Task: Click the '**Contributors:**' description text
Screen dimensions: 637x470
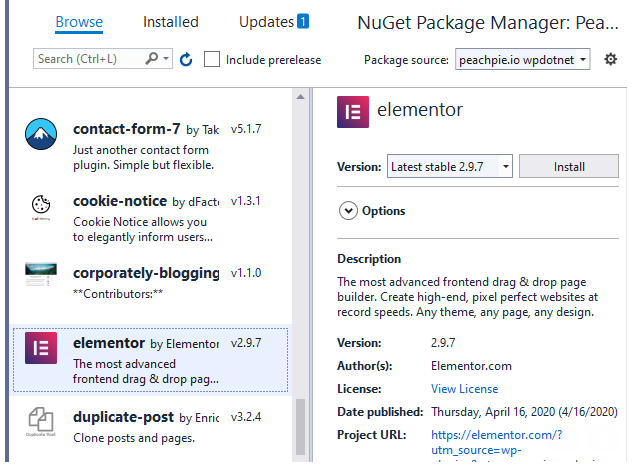Action: tap(118, 294)
